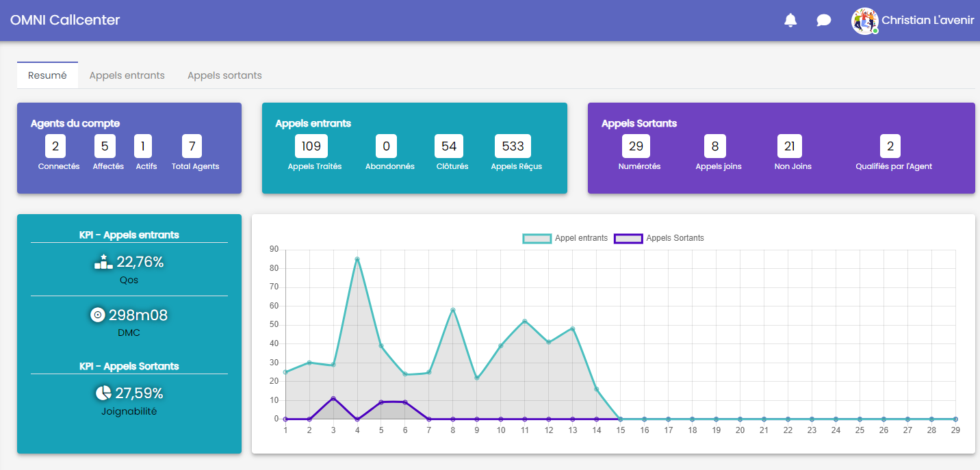
Task: Click the DMC target circle icon
Action: pos(98,315)
